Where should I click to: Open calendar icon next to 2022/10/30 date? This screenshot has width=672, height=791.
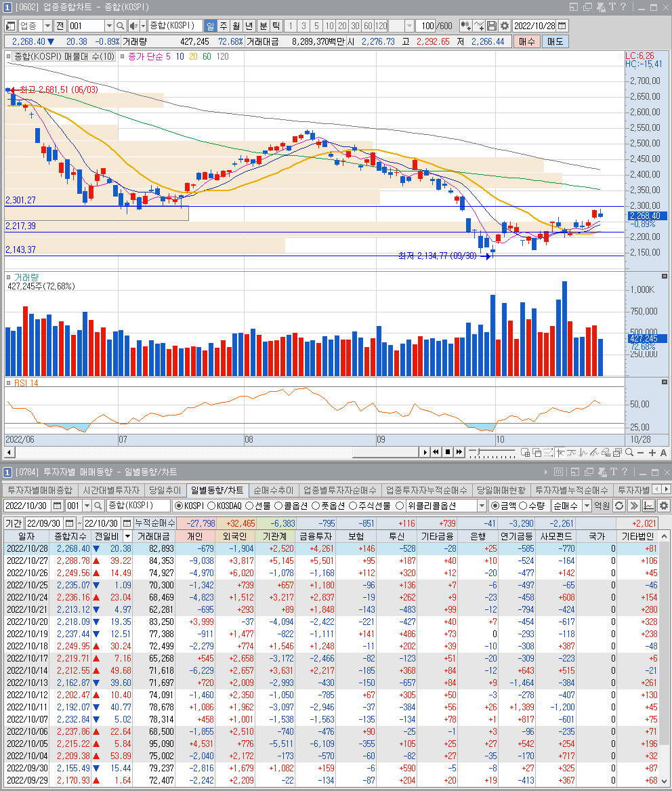coord(58,506)
